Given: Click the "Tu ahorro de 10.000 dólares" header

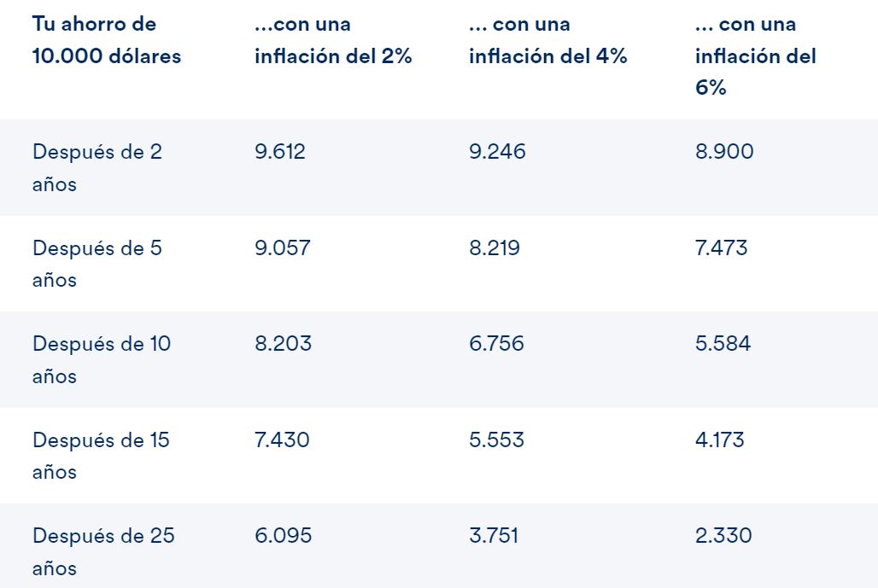Looking at the screenshot, I should tap(107, 40).
